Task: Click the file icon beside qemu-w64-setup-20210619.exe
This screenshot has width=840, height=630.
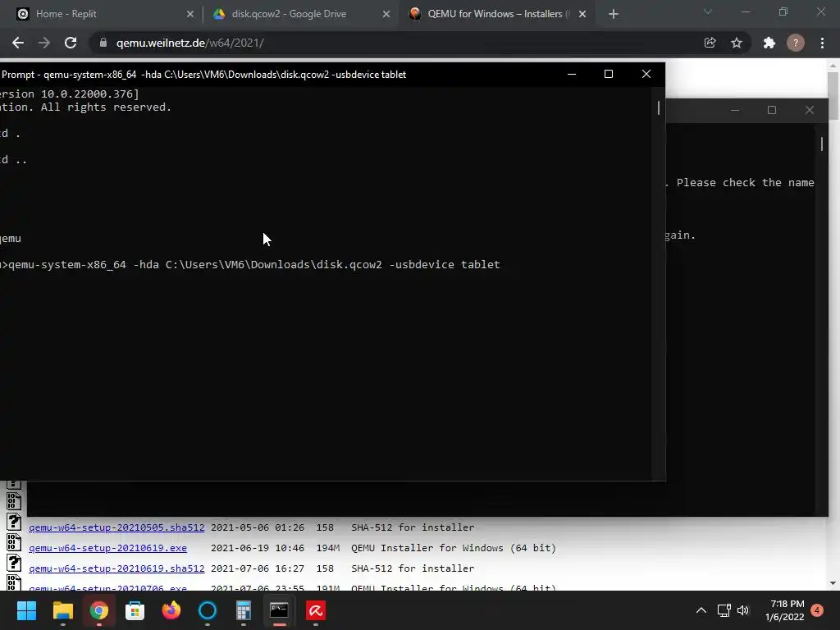Action: [x=14, y=542]
